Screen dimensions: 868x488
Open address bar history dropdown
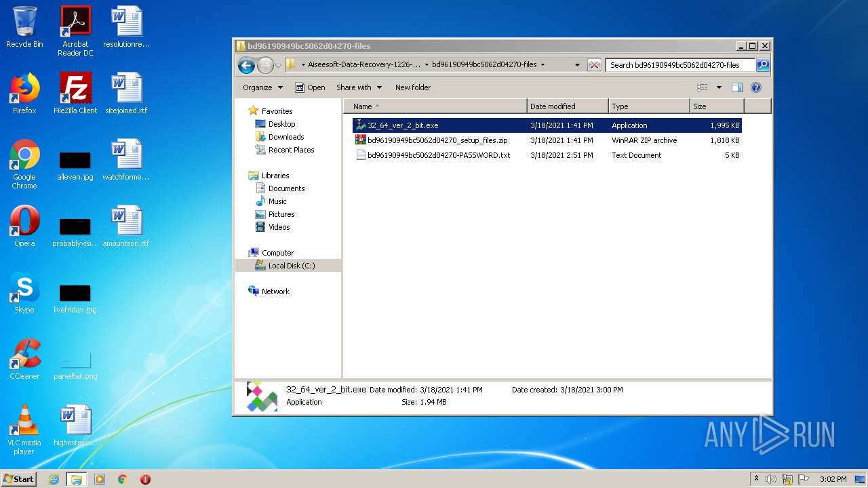577,65
